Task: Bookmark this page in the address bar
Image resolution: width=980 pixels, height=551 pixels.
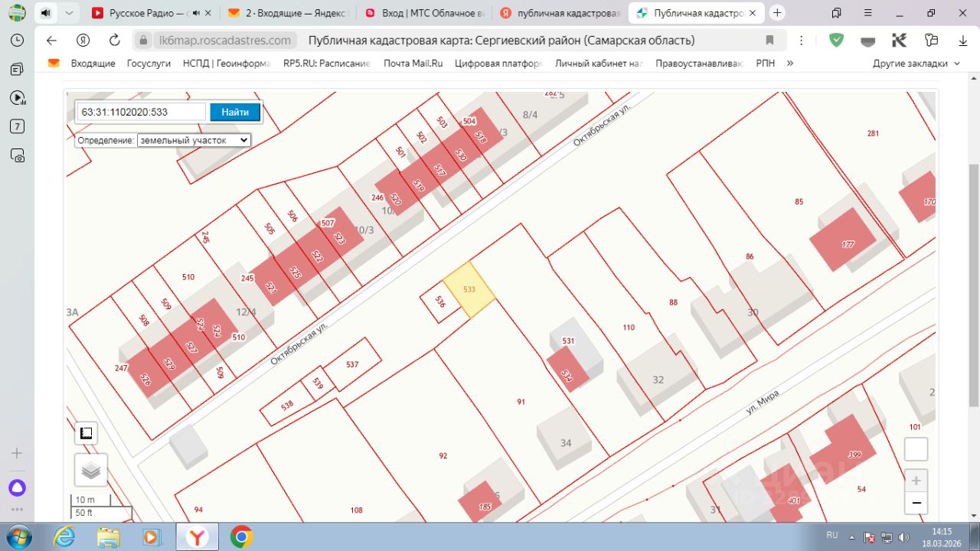Action: pyautogui.click(x=769, y=41)
